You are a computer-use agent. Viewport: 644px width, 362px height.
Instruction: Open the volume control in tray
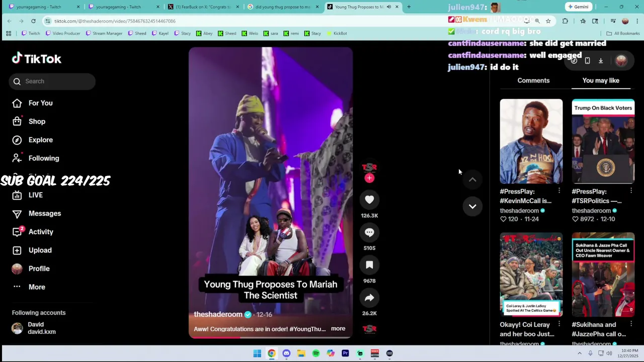pos(609,353)
